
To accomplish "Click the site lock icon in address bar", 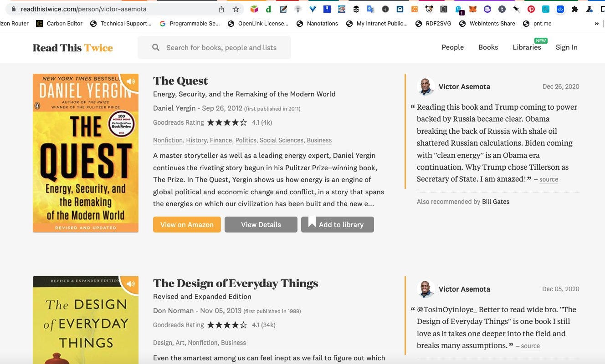I will [x=14, y=9].
